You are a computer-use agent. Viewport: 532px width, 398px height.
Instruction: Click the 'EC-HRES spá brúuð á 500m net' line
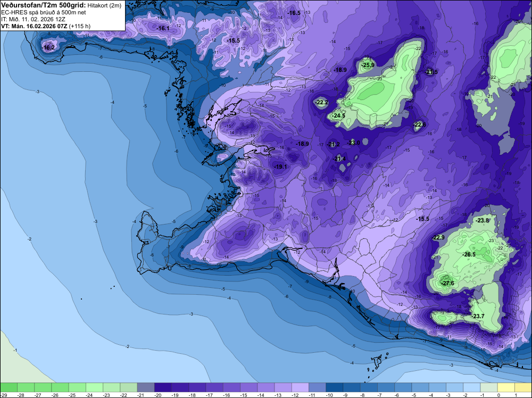pos(43,12)
